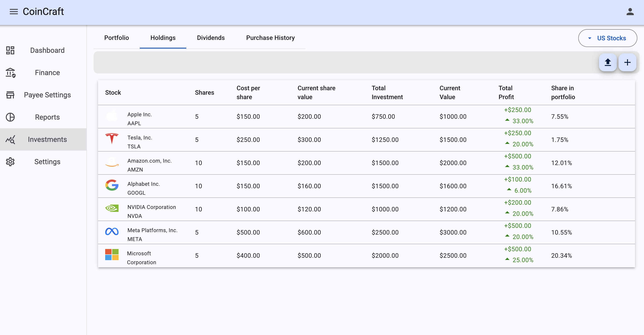This screenshot has width=644, height=335.
Task: Click the 25.00% profit for Microsoft
Action: (x=523, y=260)
